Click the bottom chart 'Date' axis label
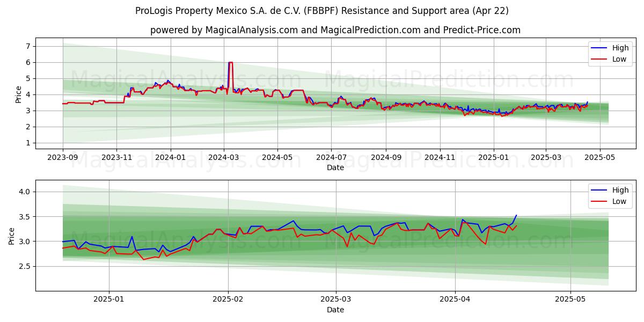This screenshot has height=322, width=644. click(335, 310)
